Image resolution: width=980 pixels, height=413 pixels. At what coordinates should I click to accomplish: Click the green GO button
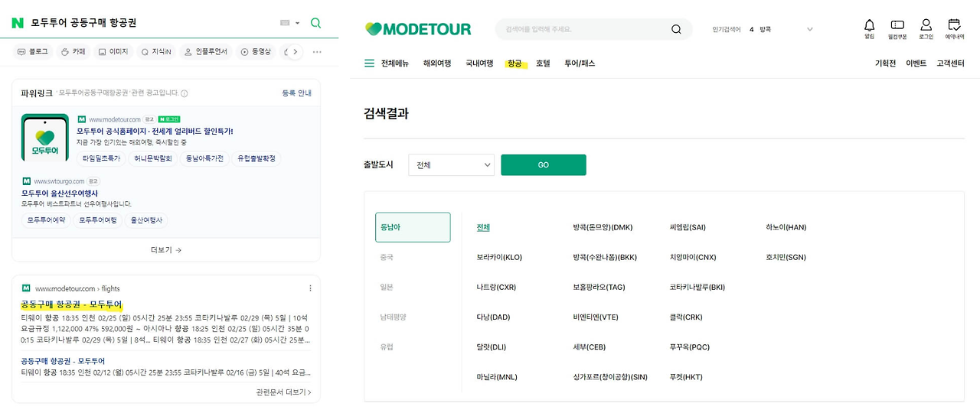[x=544, y=164]
